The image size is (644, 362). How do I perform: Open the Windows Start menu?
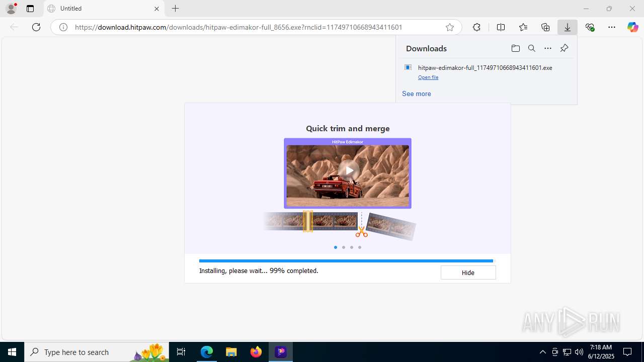tap(12, 352)
